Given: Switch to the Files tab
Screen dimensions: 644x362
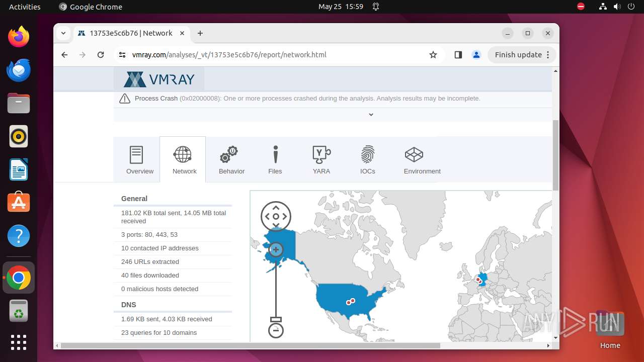Looking at the screenshot, I should (275, 159).
